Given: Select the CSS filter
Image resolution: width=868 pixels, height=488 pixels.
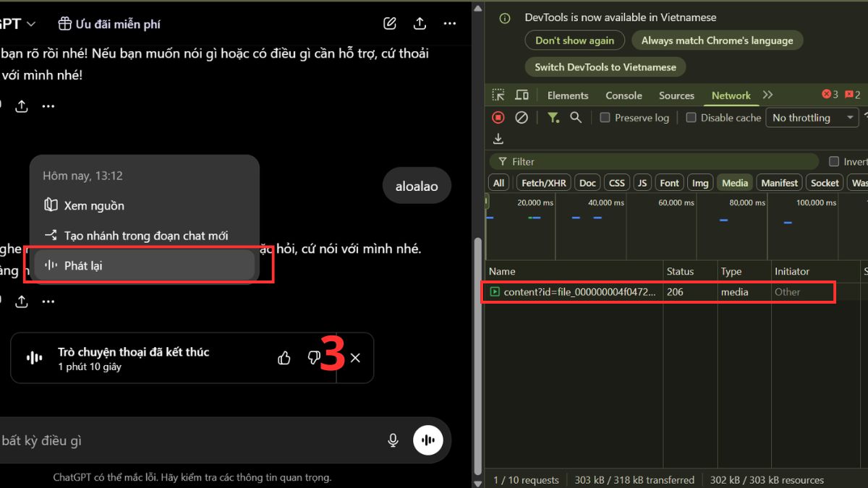Looking at the screenshot, I should click(x=617, y=183).
